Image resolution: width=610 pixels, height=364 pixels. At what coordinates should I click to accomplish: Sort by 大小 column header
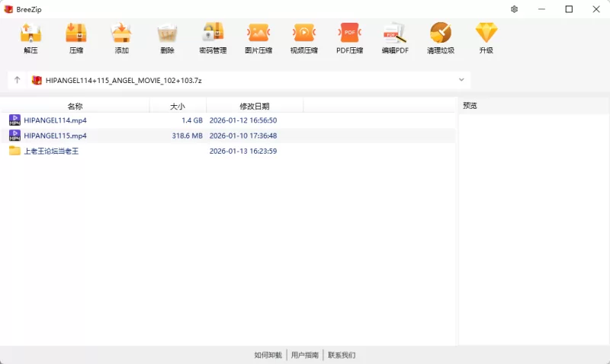[178, 106]
